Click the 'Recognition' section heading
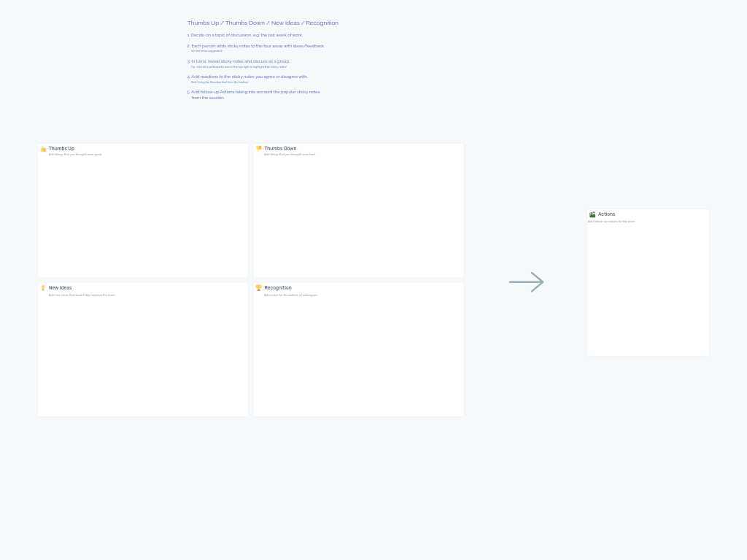The width and height of the screenshot is (747, 560). tap(278, 288)
